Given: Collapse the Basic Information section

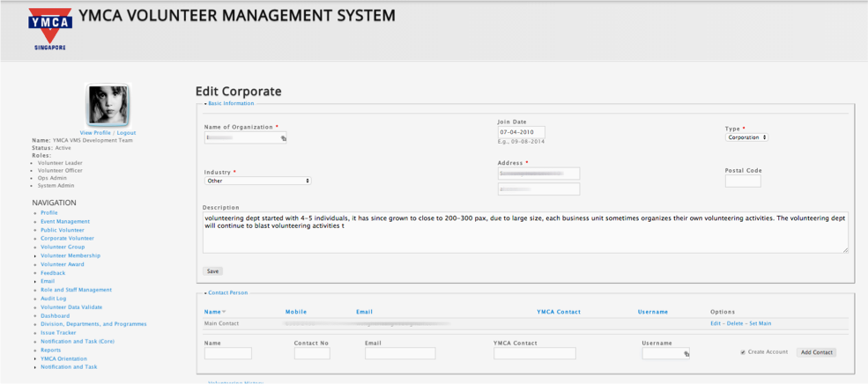Looking at the screenshot, I should coord(229,103).
